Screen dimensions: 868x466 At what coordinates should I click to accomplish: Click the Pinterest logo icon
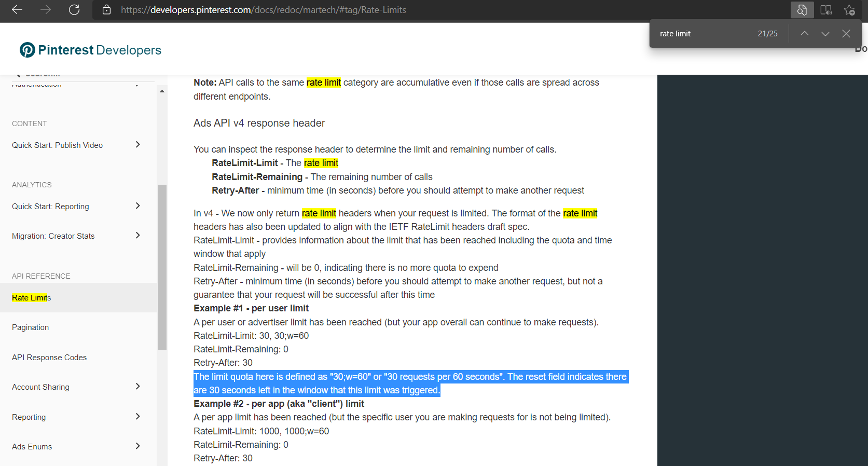coord(27,50)
